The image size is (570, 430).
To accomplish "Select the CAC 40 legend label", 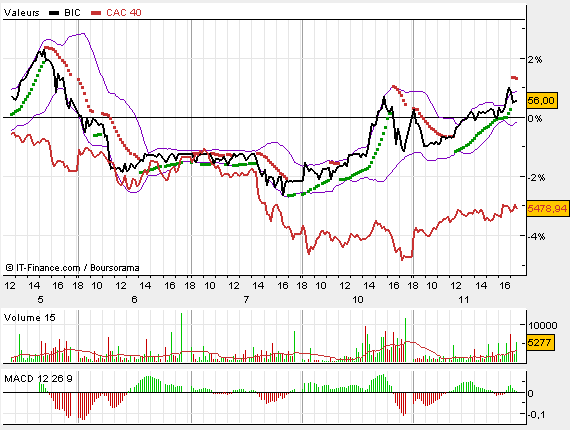I will point(124,13).
